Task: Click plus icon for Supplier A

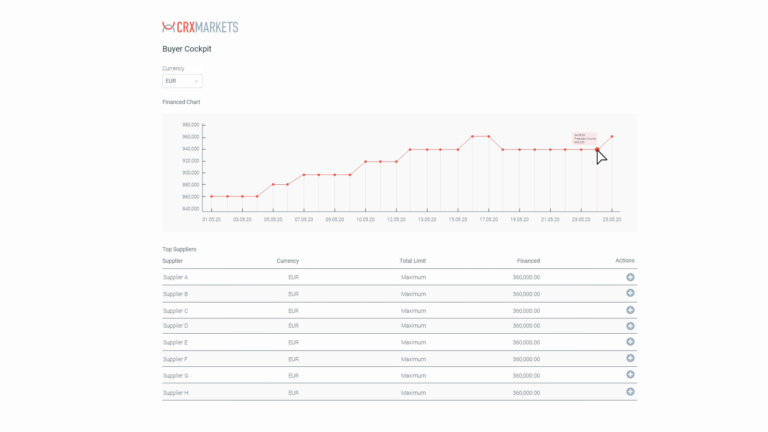Action: [630, 277]
